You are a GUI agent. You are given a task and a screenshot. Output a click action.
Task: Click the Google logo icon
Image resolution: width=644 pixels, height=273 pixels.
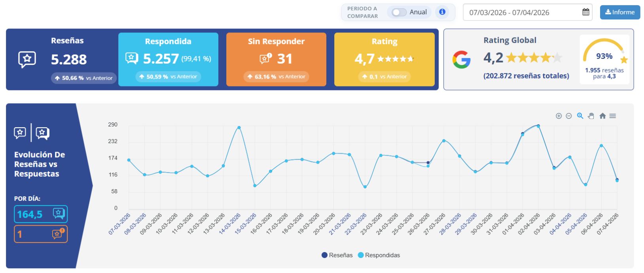click(x=462, y=60)
